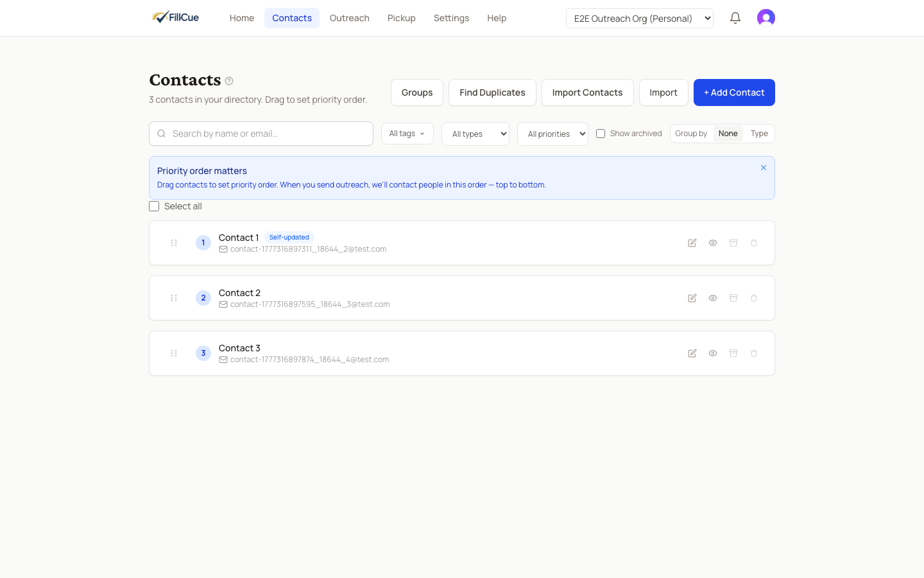
Task: Click the Contact 3 name
Action: click(x=239, y=348)
